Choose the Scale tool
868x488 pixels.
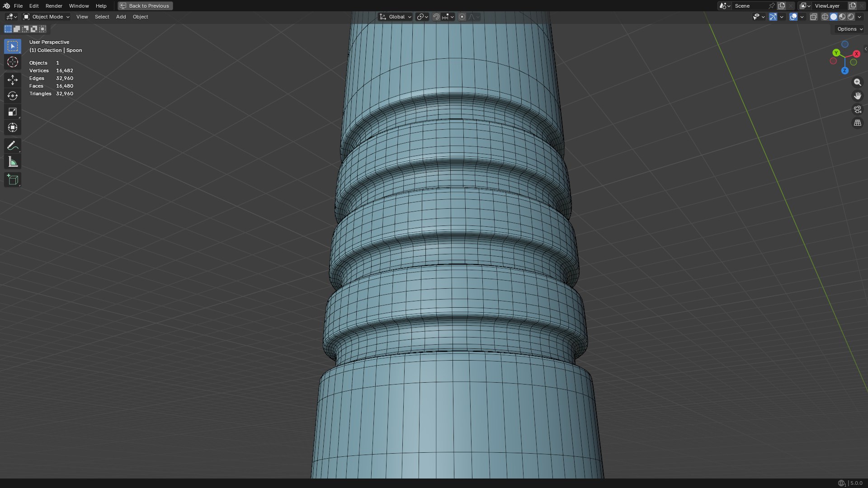click(13, 112)
